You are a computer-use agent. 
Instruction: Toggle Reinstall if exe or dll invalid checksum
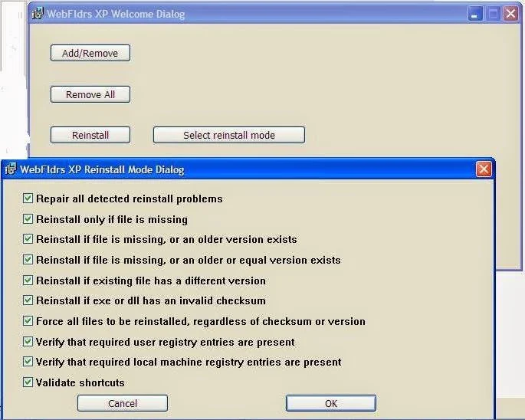pyautogui.click(x=28, y=300)
